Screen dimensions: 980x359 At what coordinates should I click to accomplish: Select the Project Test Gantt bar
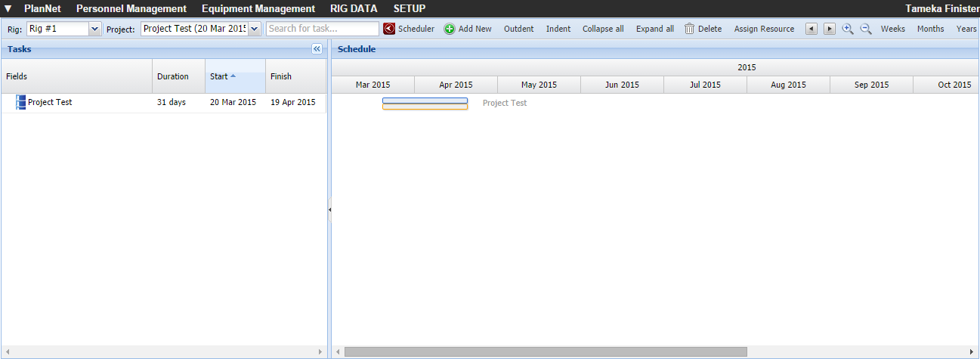pos(425,103)
